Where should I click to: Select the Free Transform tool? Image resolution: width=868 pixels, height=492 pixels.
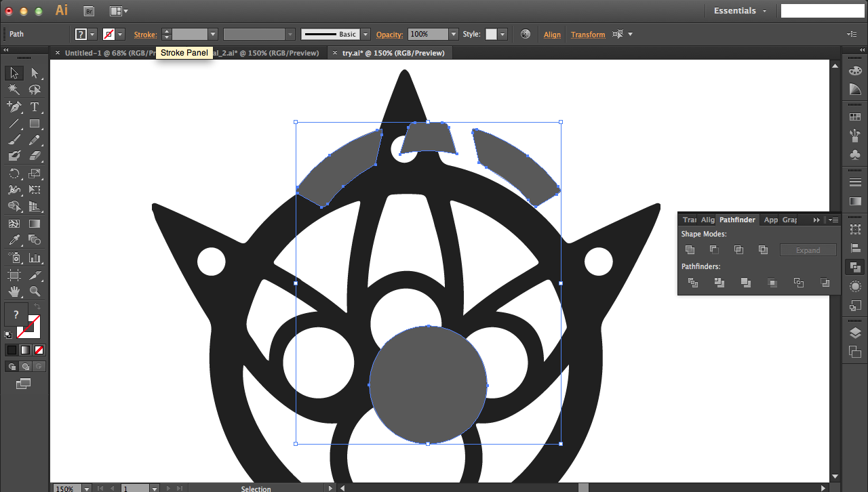click(x=35, y=190)
